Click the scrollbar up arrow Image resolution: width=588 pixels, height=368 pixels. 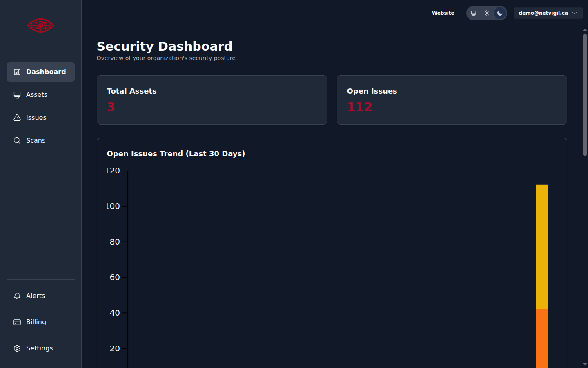[585, 30]
